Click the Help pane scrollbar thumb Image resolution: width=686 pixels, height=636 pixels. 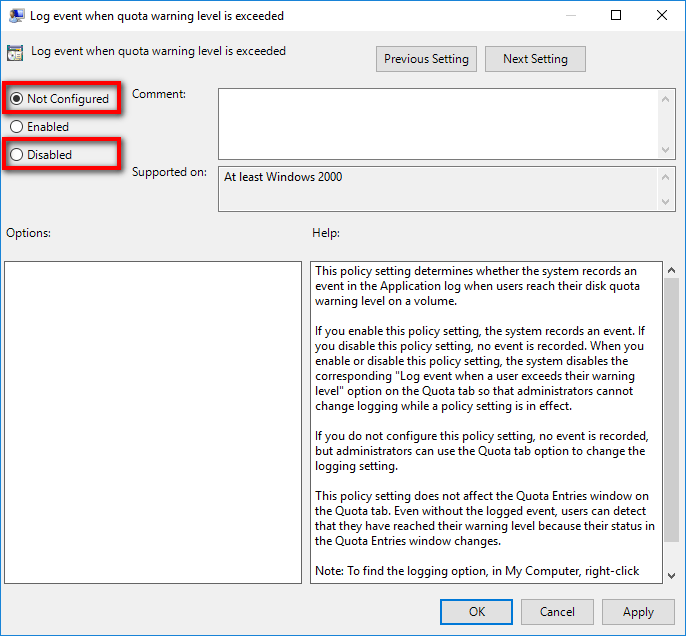[x=671, y=410]
